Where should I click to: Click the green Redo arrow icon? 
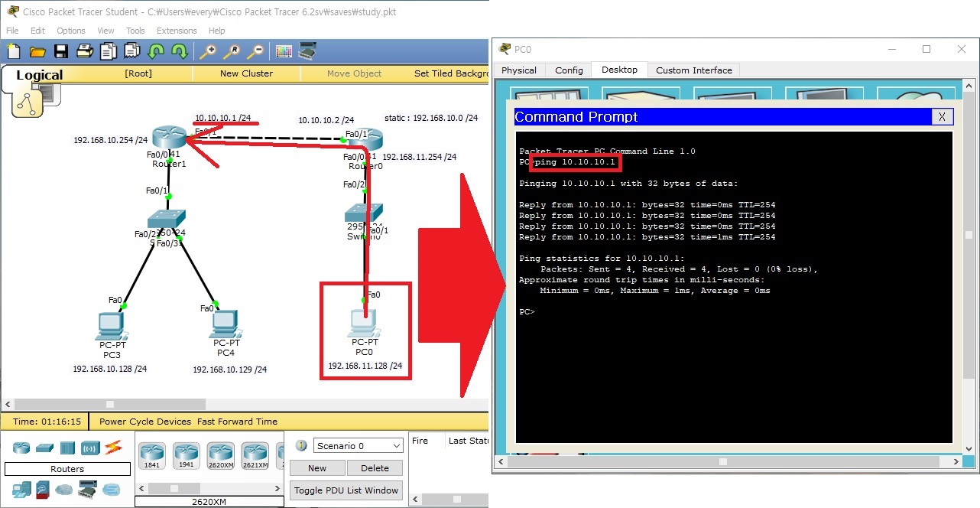click(179, 51)
